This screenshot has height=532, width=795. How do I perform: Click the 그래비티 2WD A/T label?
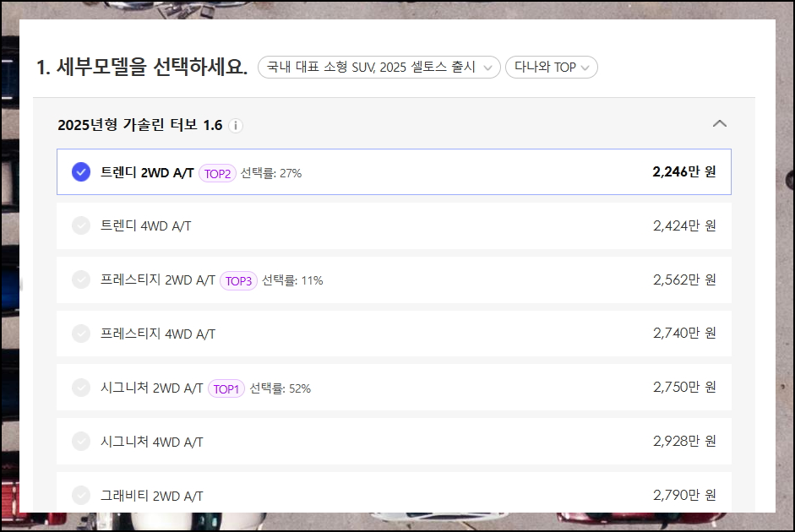(151, 496)
